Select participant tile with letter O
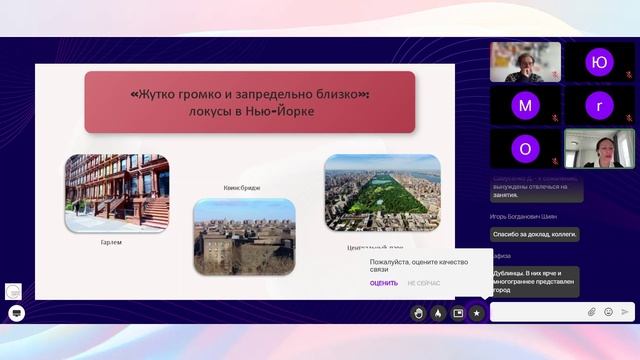Image resolution: width=640 pixels, height=360 pixels. click(525, 149)
